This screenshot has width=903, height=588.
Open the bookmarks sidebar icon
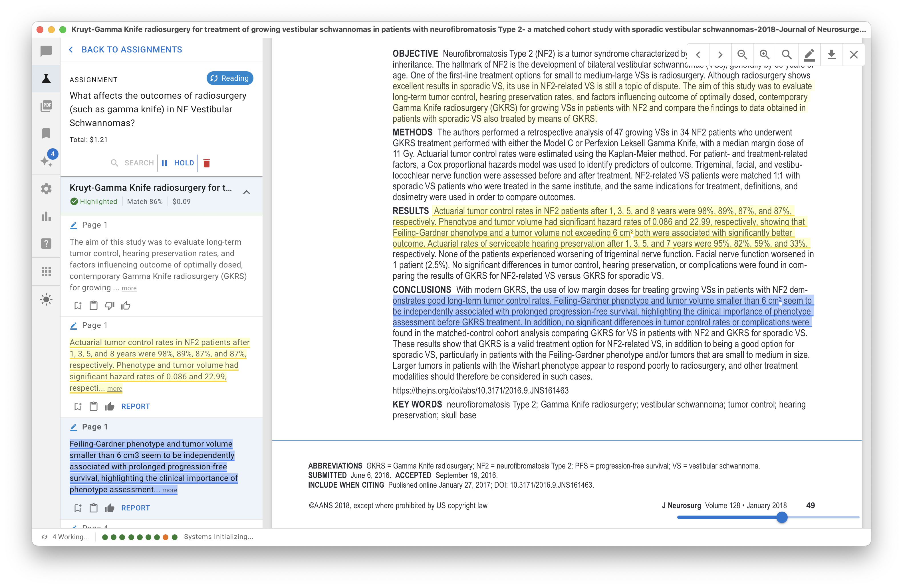pos(46,133)
